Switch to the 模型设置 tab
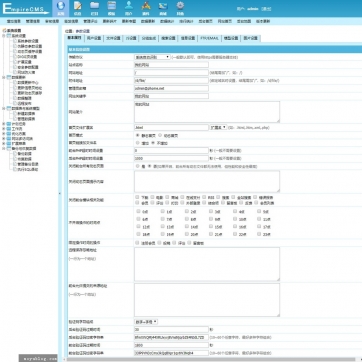This screenshot has width=362, height=362. click(231, 38)
